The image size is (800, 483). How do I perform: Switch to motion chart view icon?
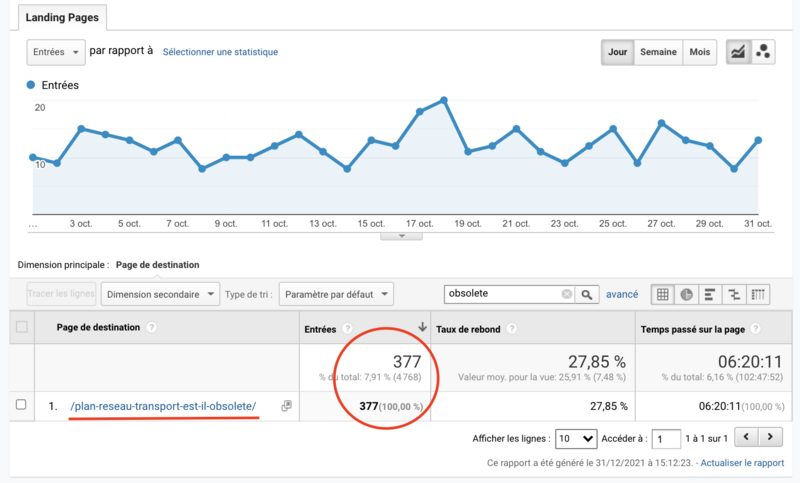764,53
